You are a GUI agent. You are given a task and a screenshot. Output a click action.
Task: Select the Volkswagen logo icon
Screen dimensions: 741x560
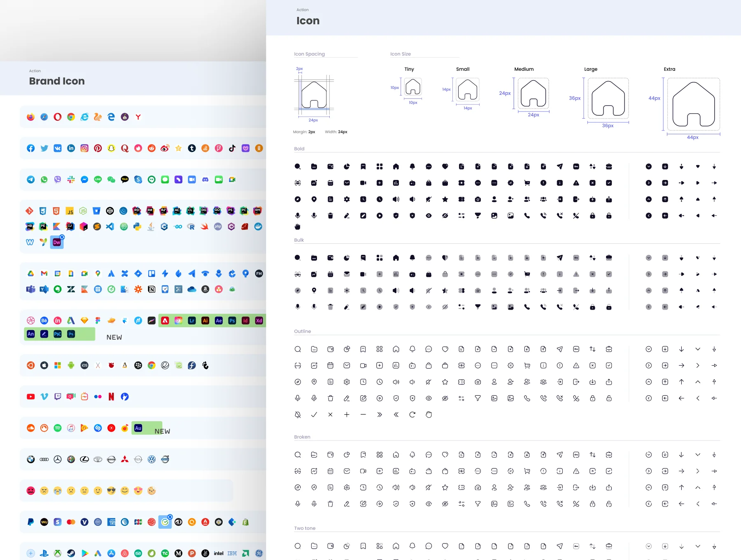[151, 459]
